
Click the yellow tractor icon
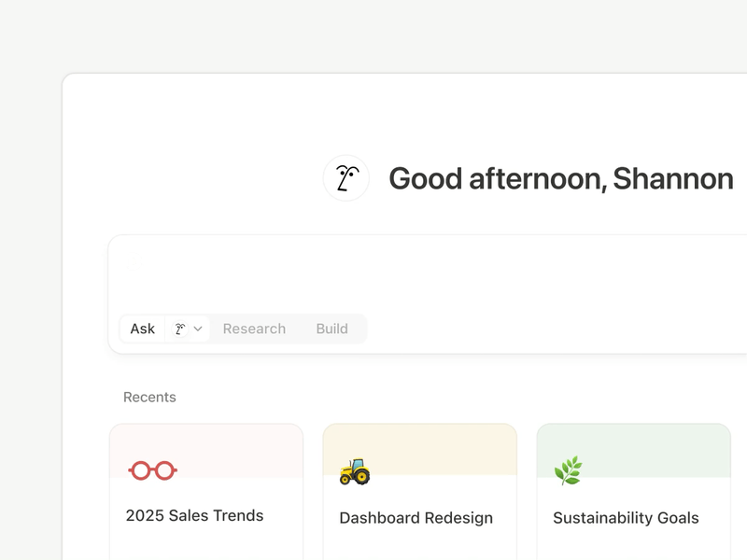pos(354,471)
